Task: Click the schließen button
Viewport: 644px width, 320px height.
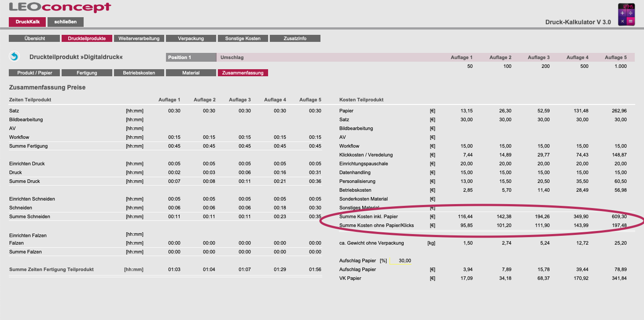Action: (x=66, y=22)
